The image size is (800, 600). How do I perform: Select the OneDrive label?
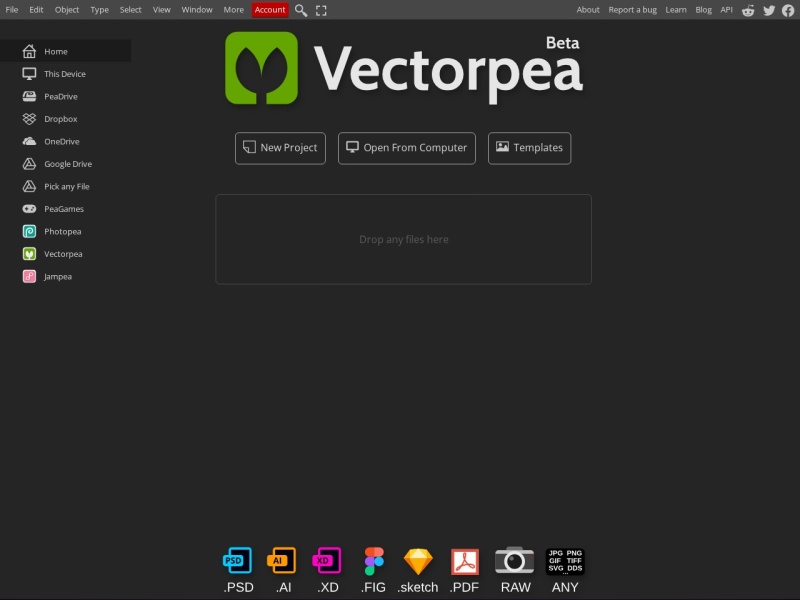(x=62, y=141)
